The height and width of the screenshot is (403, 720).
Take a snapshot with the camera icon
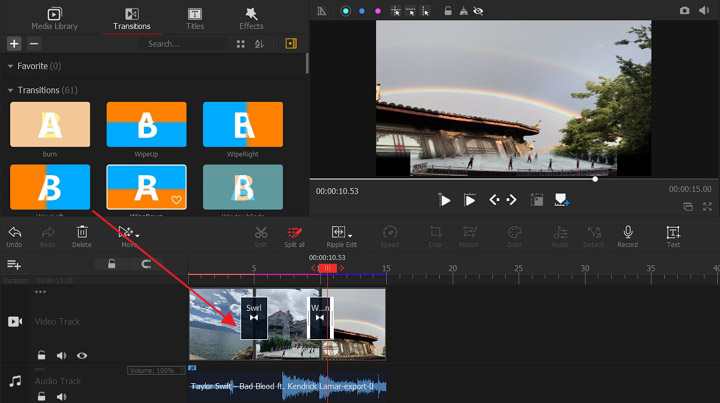coord(684,10)
